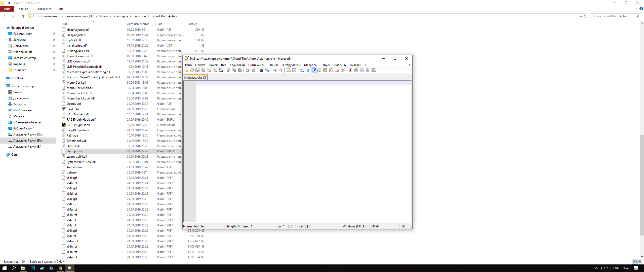This screenshot has width=644, height=272.
Task: Click the Find binoculars icon
Action: click(x=261, y=71)
